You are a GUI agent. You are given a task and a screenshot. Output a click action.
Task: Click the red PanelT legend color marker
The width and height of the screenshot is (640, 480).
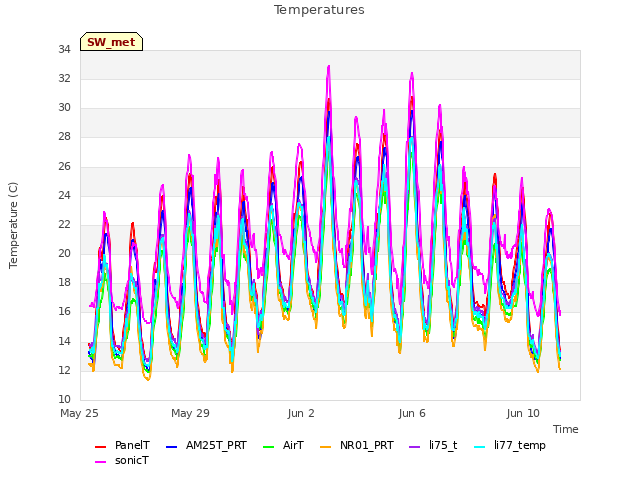pos(100,447)
